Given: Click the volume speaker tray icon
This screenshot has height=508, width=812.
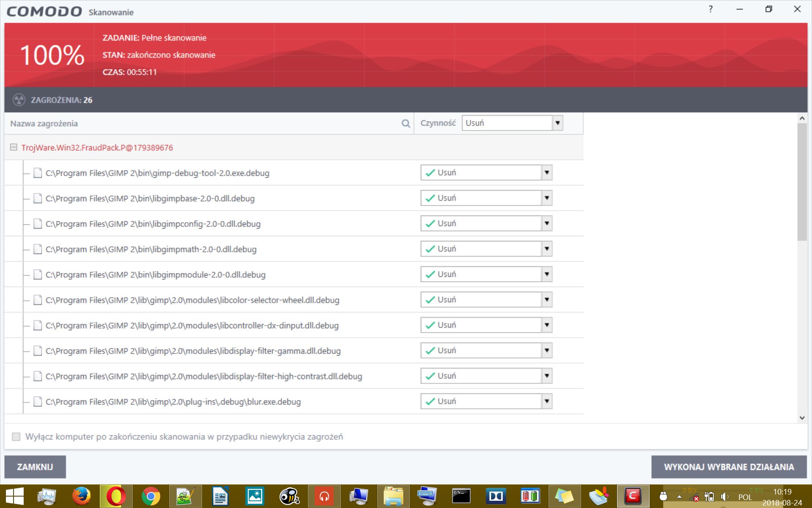Looking at the screenshot, I should click(x=724, y=497).
